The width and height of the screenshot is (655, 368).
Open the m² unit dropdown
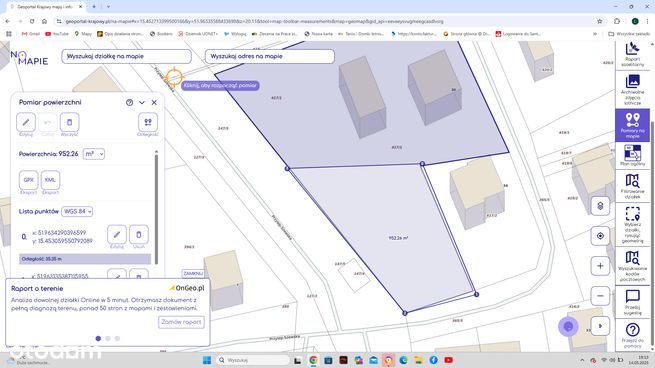[x=94, y=154]
